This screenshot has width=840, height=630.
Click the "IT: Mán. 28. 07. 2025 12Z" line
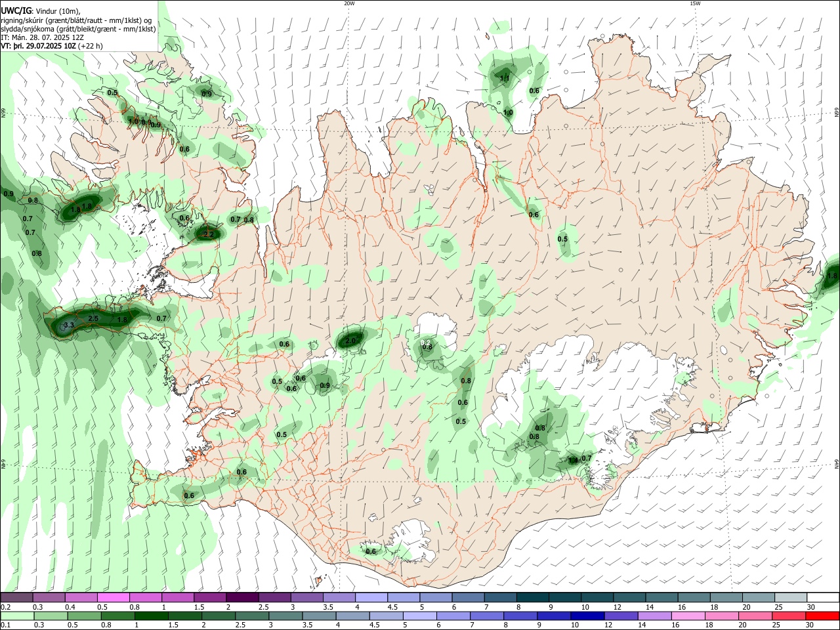[42, 37]
